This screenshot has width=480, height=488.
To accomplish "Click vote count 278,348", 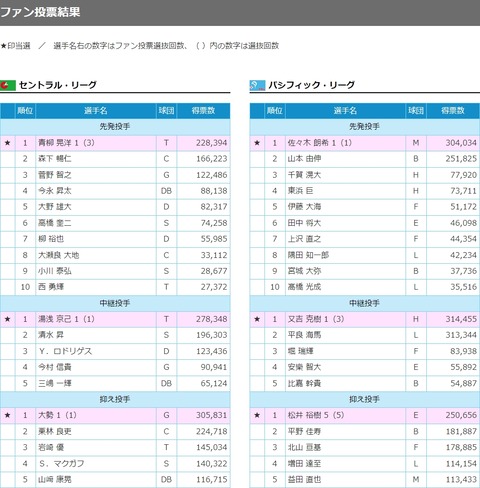I will click(x=212, y=319).
